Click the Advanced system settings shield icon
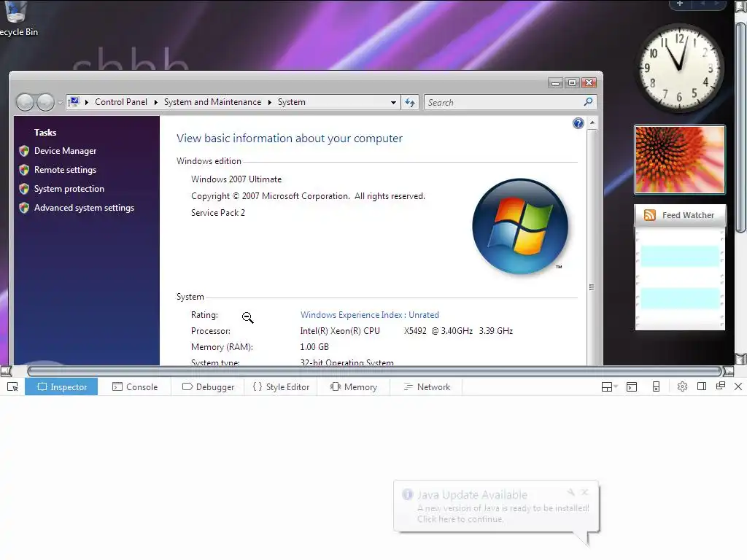Screen dimensions: 747x560 click(24, 208)
